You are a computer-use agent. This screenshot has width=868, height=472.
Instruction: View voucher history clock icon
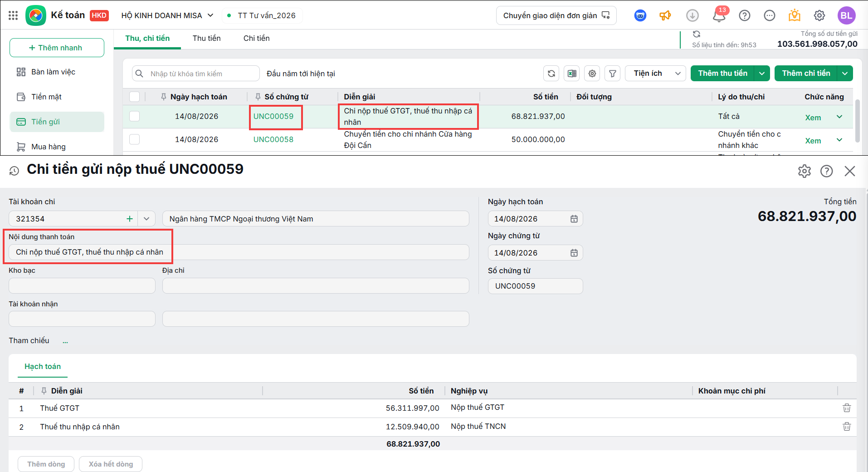pos(14,171)
